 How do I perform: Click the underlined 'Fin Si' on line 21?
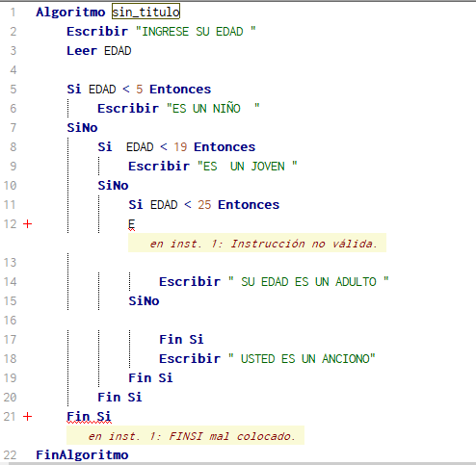tap(89, 417)
